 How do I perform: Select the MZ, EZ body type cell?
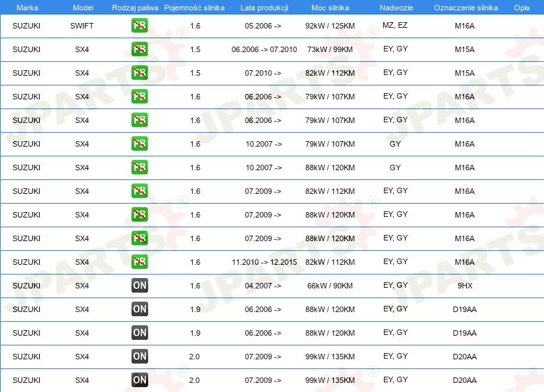click(395, 25)
